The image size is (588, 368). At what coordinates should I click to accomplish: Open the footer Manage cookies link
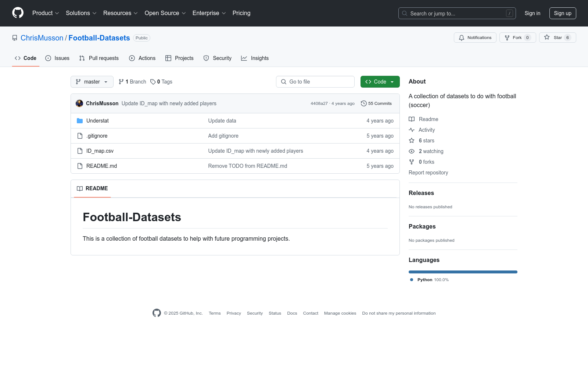(x=340, y=313)
